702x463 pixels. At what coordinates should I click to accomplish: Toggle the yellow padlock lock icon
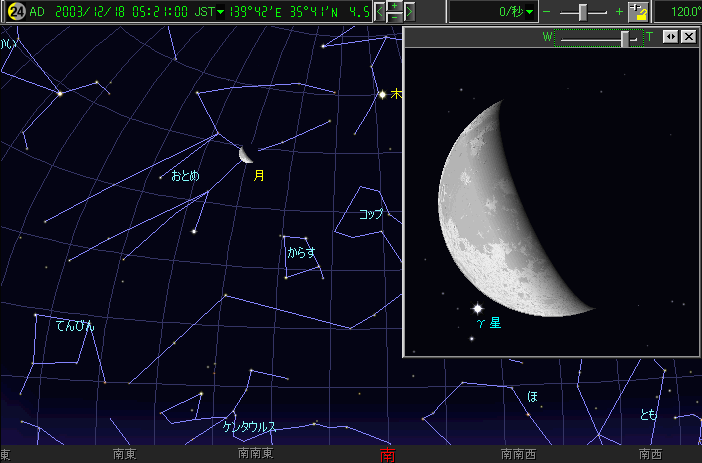636,11
